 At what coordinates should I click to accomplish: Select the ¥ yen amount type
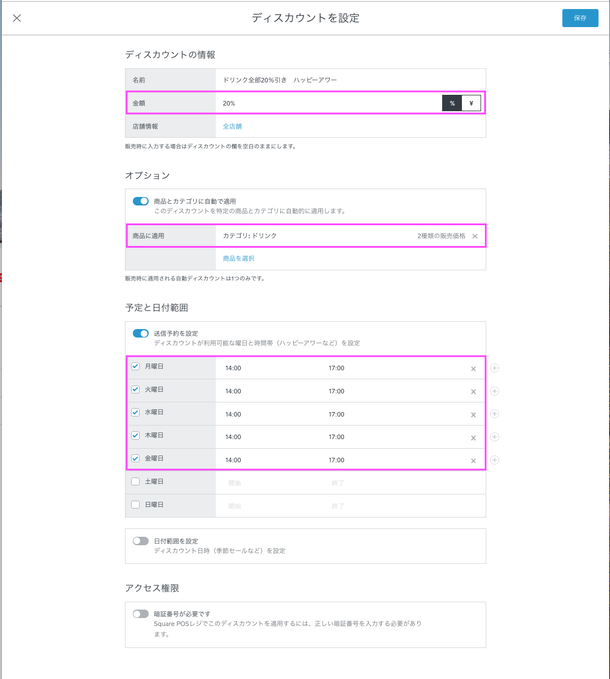coord(471,103)
